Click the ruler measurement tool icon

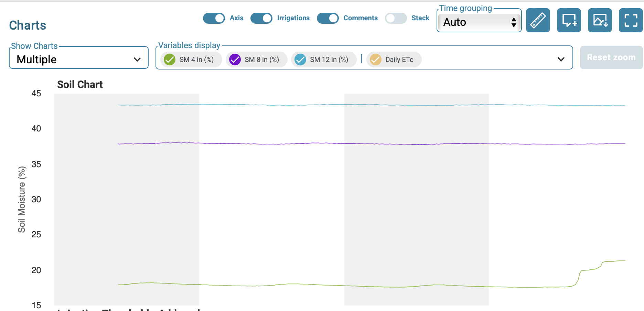pos(538,20)
